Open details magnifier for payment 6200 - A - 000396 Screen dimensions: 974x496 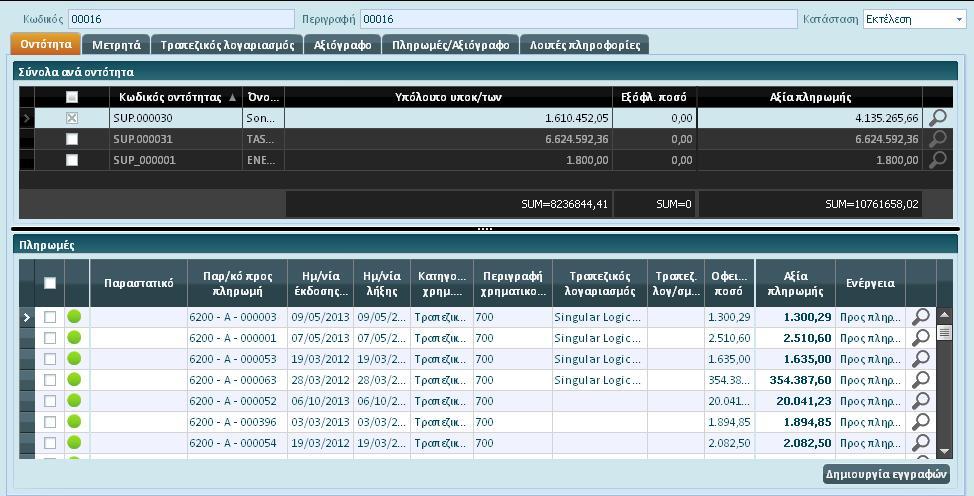tap(920, 422)
